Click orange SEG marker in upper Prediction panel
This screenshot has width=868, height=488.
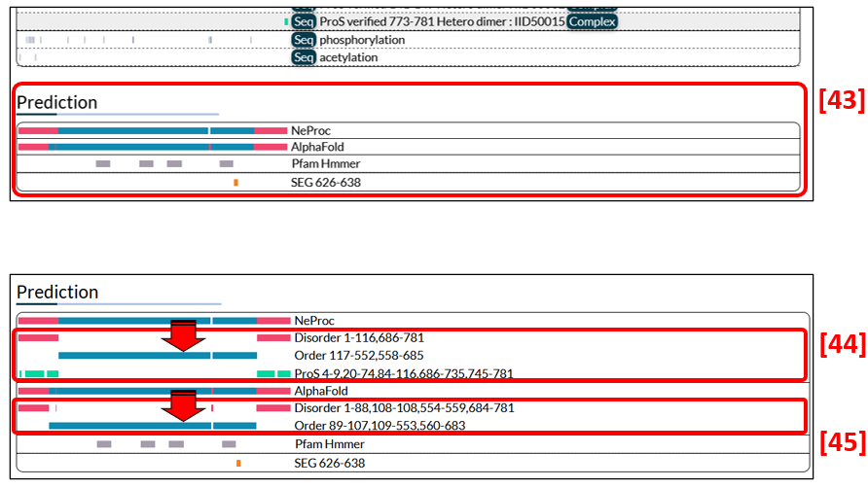click(235, 183)
